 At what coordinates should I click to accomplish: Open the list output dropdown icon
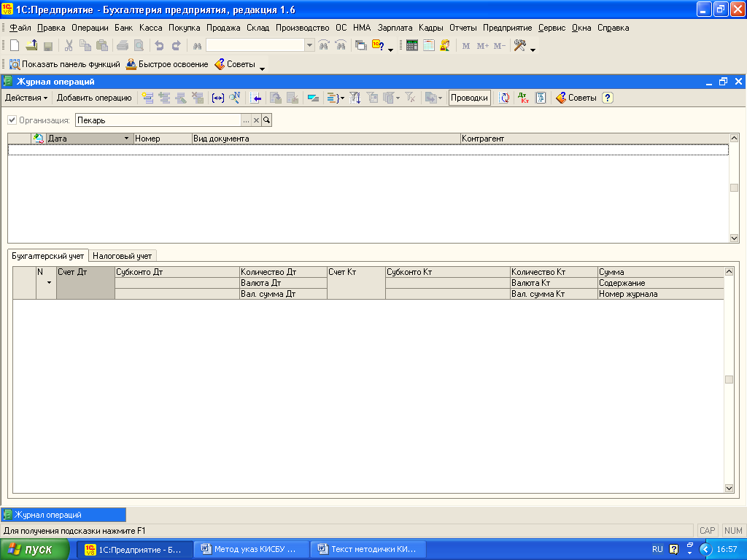336,98
